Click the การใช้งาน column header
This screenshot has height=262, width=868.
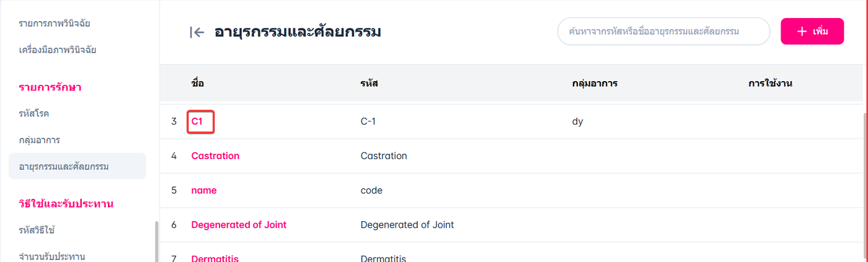click(771, 83)
